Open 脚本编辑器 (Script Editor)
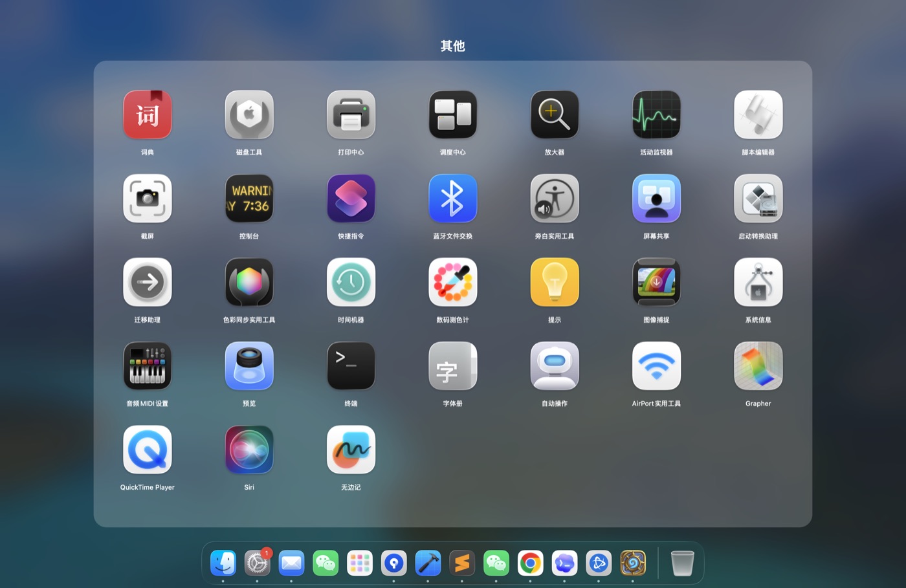Viewport: 906px width, 588px height. [x=758, y=114]
